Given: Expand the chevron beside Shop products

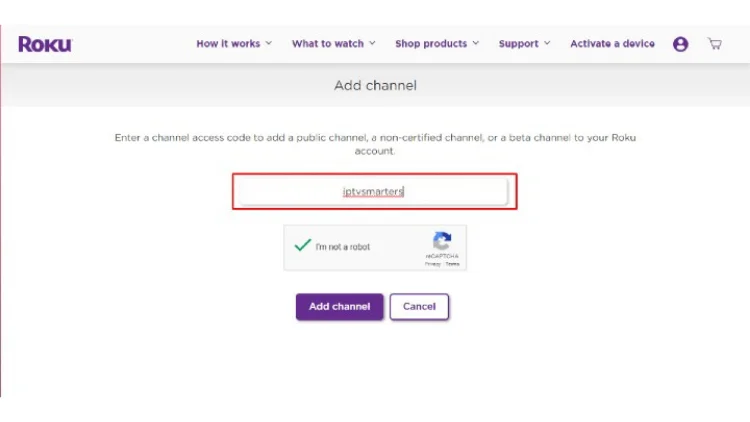Looking at the screenshot, I should coord(476,44).
